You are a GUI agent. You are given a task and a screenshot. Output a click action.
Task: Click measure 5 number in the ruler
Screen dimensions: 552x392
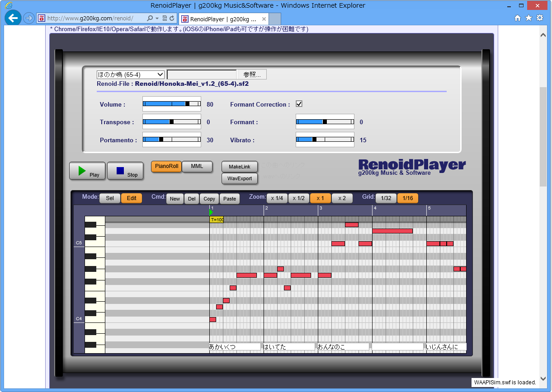click(x=429, y=208)
